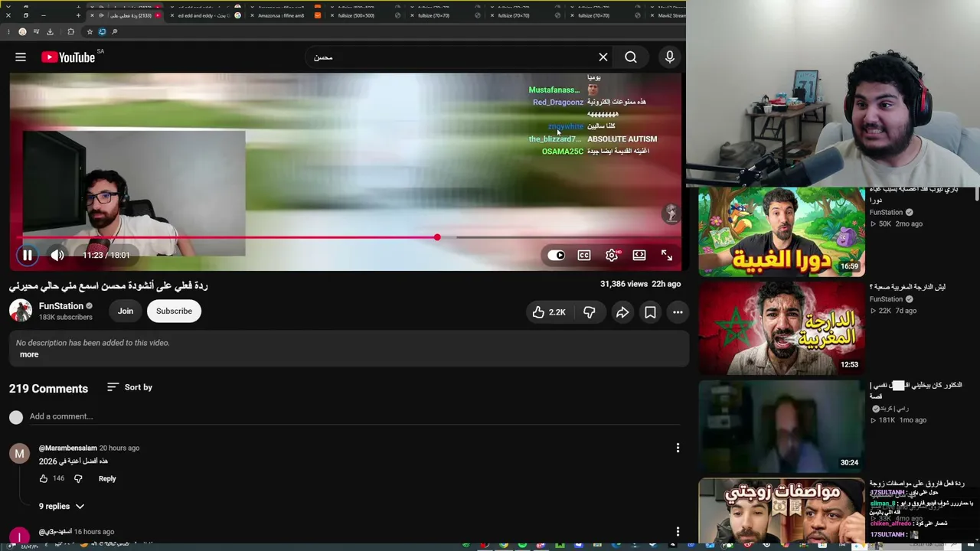Switch to the 'ed edd and eddy' tab
This screenshot has height=551, width=980.
tap(207, 15)
